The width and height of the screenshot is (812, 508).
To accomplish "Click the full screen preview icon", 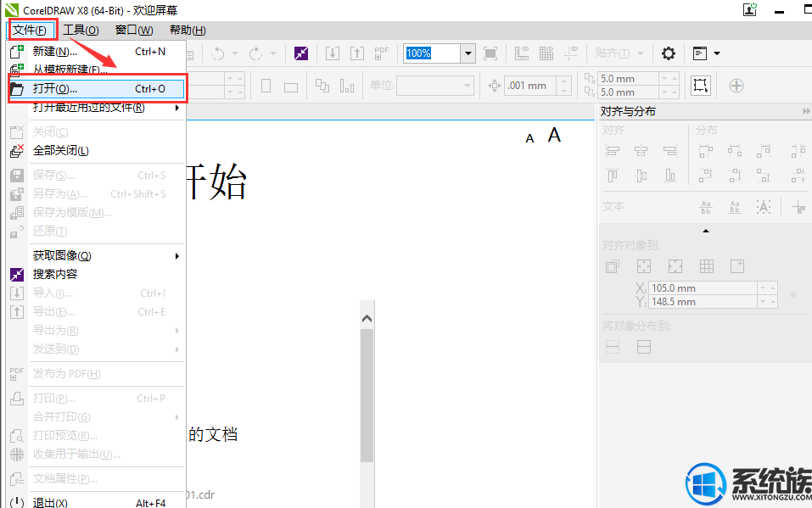I will point(490,53).
